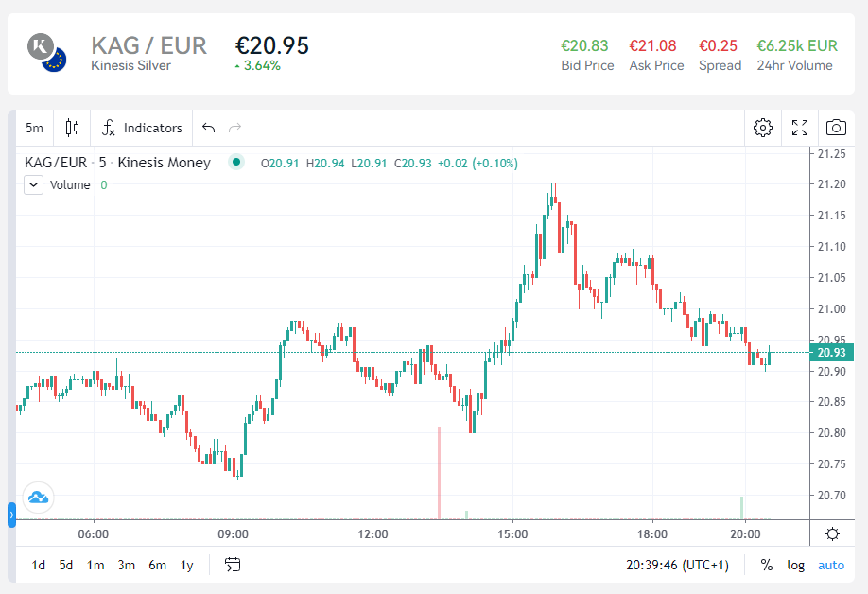Expand the Volume indicator dropdown
Viewport: 868px width, 594px height.
pos(32,184)
